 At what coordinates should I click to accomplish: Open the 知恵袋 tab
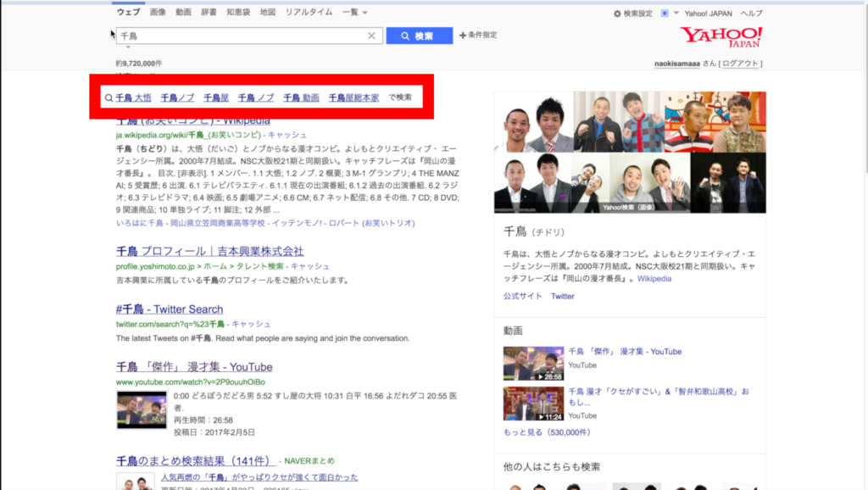238,12
